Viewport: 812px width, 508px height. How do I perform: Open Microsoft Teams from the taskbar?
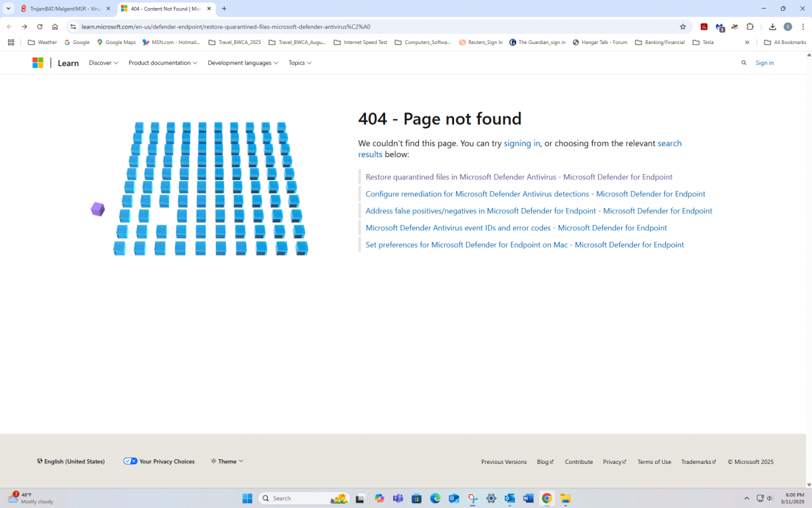[x=398, y=499]
